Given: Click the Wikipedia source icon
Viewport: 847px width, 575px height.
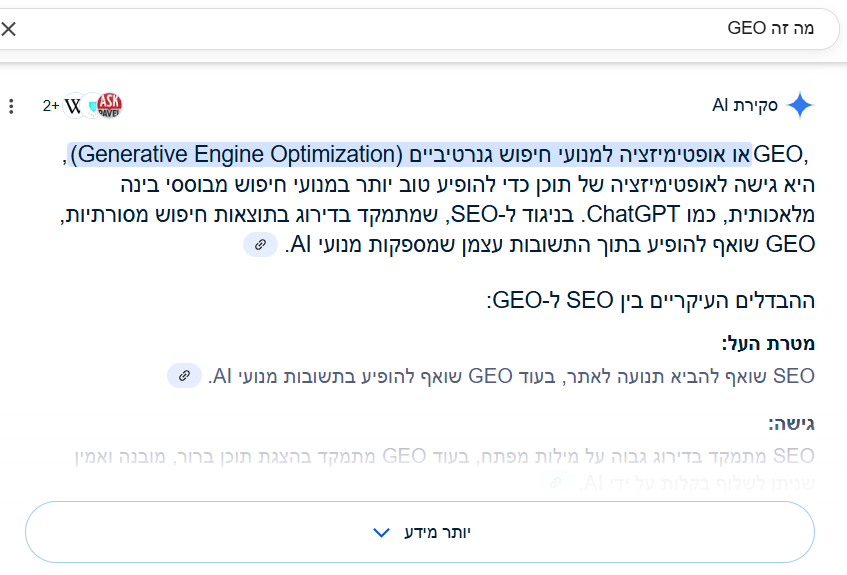Looking at the screenshot, I should click(74, 105).
